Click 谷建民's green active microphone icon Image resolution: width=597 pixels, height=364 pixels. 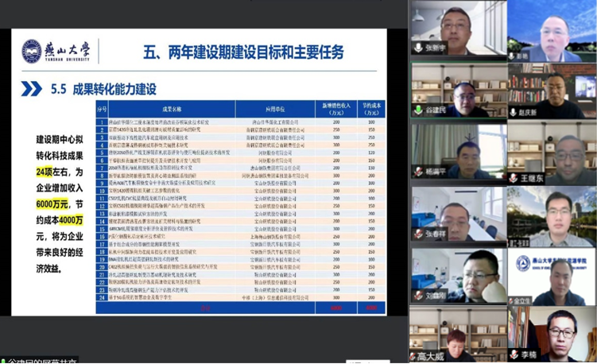pos(418,110)
